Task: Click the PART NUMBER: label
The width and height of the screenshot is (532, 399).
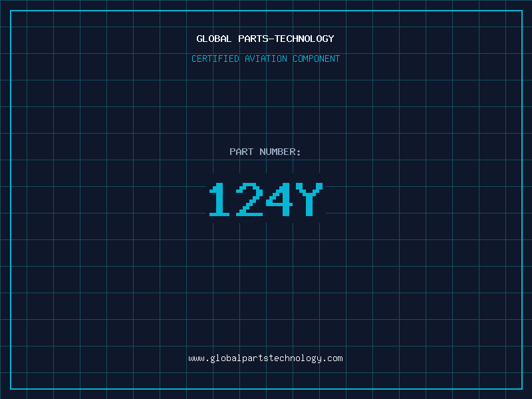Action: pos(265,152)
